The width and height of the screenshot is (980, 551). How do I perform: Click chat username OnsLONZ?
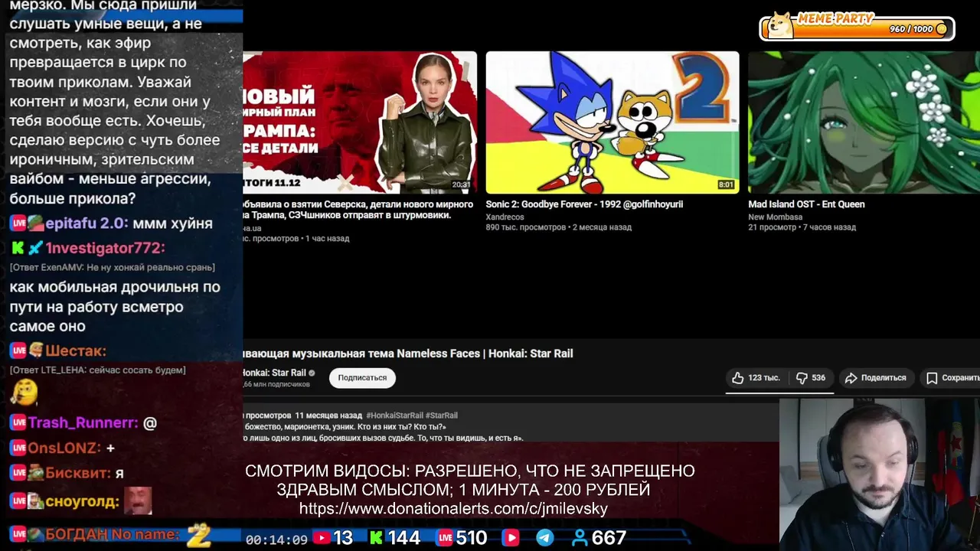64,448
